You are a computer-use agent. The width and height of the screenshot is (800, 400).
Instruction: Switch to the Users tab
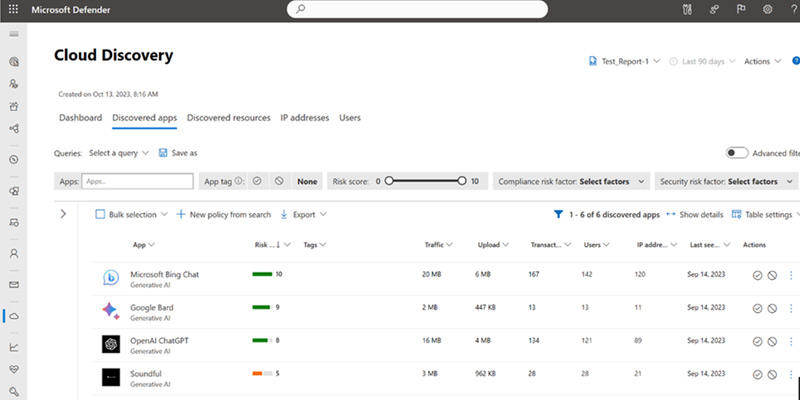pyautogui.click(x=350, y=117)
